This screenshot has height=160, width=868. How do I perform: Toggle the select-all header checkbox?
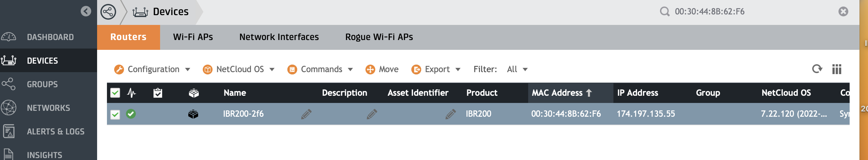[115, 93]
